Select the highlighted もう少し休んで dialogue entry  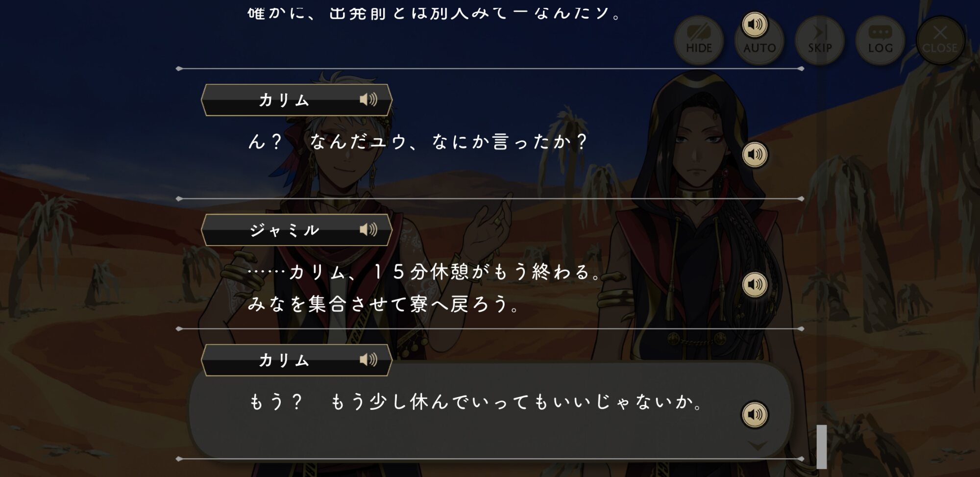pos(490,412)
